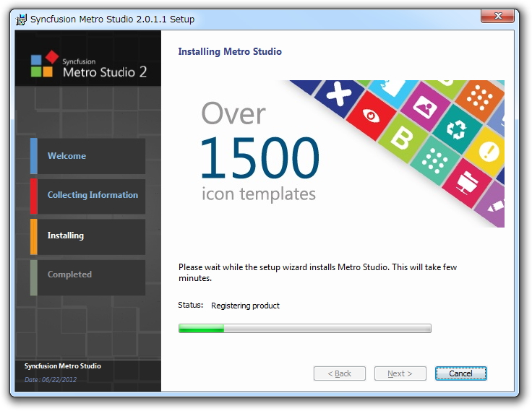Viewport: 532px width, 411px height.
Task: Click the yellow exclamation mark tile
Action: click(486, 152)
